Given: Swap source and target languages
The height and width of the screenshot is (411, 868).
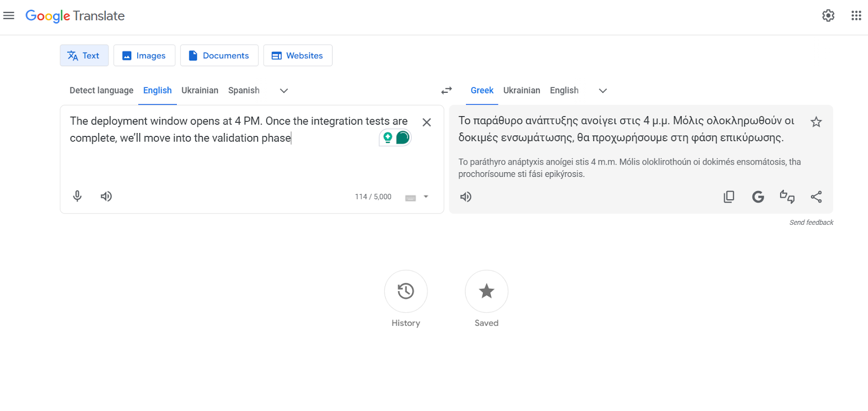Looking at the screenshot, I should 446,91.
